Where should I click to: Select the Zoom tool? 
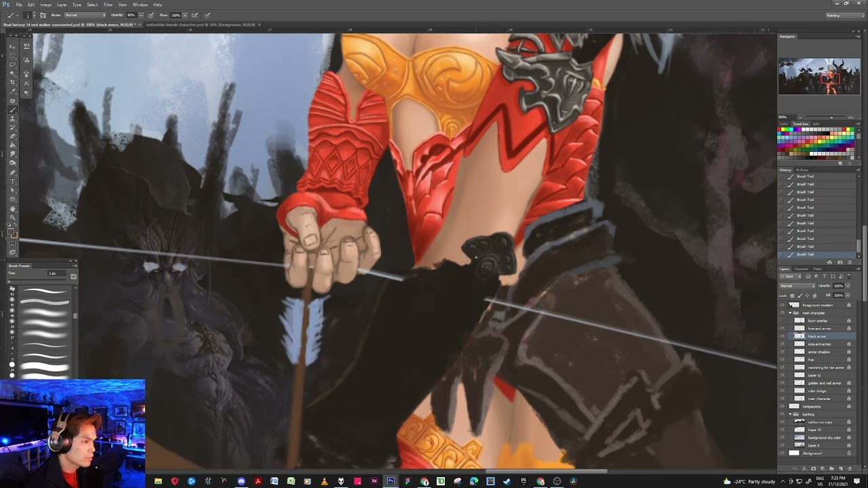13,217
